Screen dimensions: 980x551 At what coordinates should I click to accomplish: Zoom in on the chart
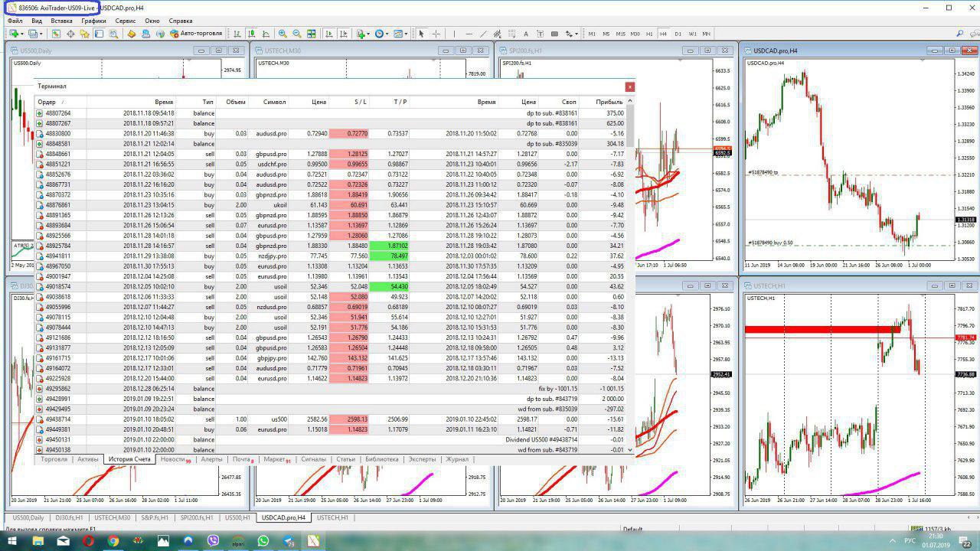[283, 34]
